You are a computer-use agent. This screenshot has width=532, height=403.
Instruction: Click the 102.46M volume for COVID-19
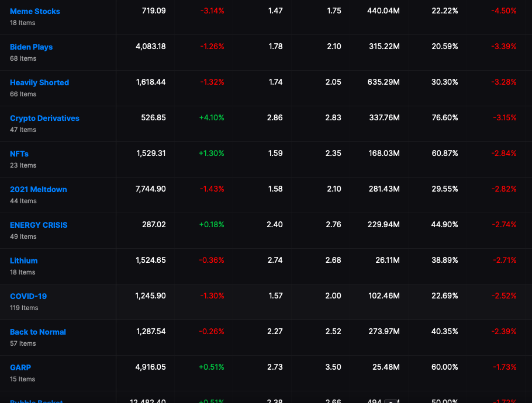(x=384, y=296)
